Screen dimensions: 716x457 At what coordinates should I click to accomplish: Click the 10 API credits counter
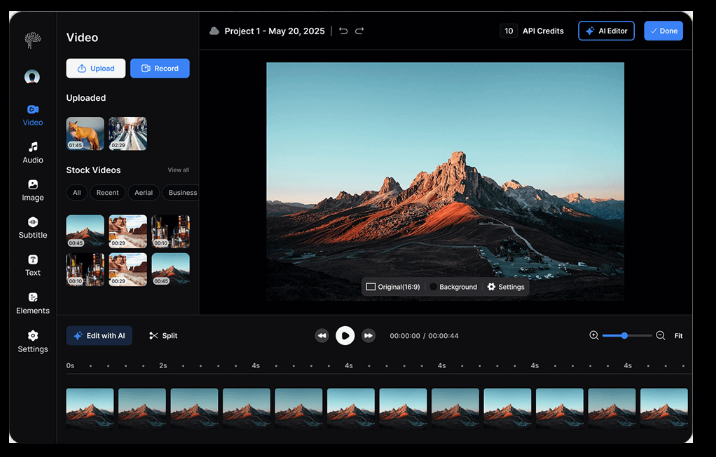click(509, 31)
